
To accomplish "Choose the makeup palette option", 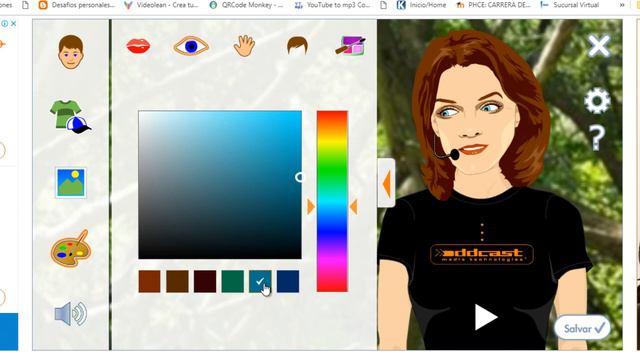I will (x=350, y=45).
